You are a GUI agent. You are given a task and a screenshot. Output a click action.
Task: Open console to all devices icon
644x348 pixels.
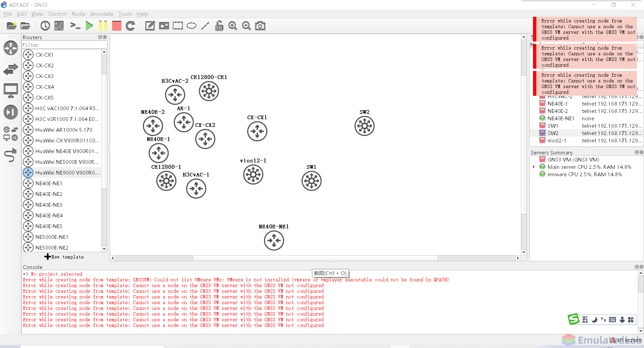[75, 26]
